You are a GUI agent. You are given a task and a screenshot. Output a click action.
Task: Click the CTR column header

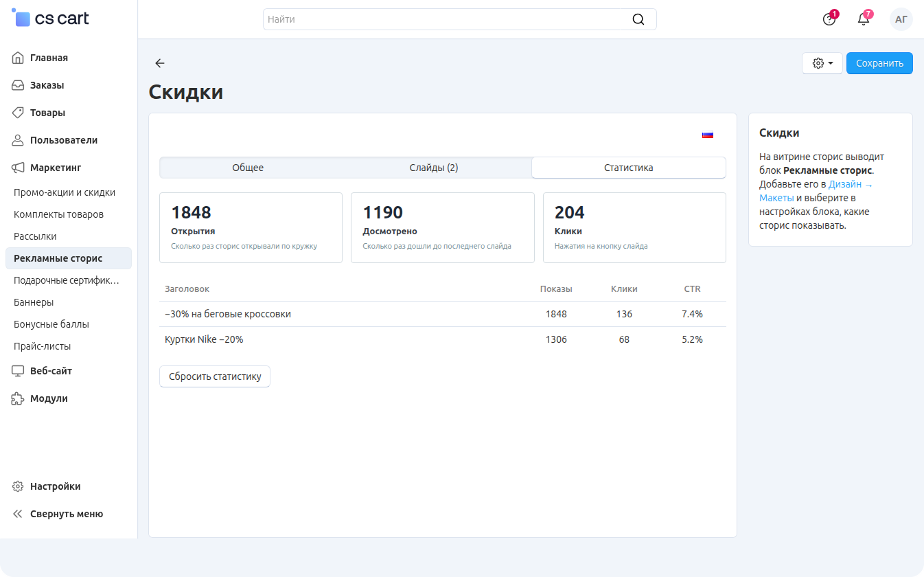[x=692, y=289]
